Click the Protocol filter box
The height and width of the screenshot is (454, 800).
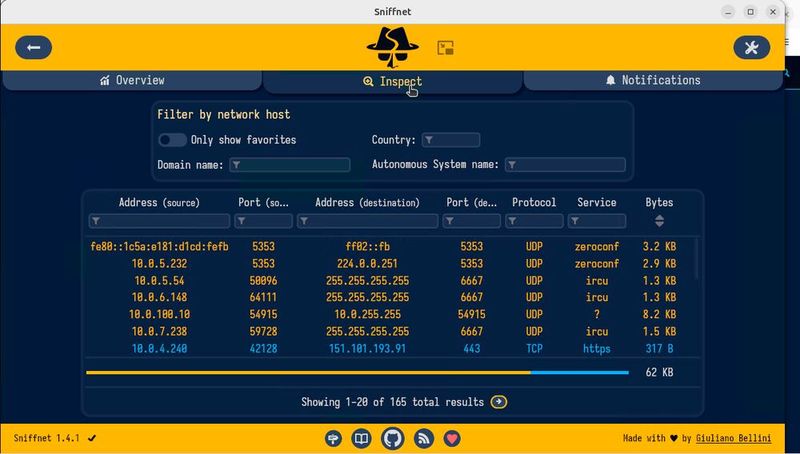pos(534,221)
